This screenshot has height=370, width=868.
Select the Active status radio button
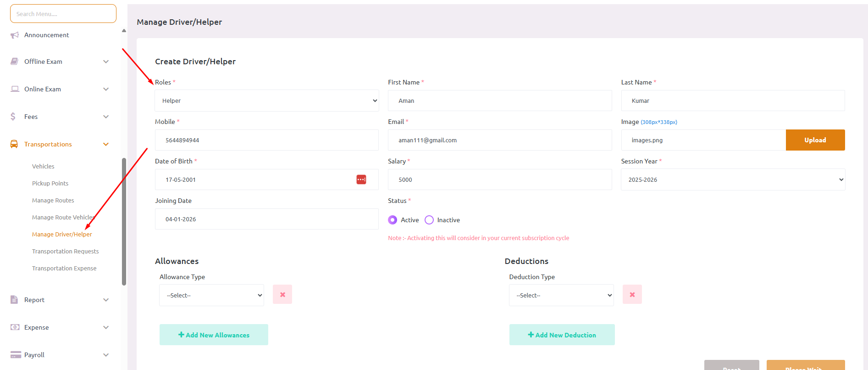(x=393, y=220)
